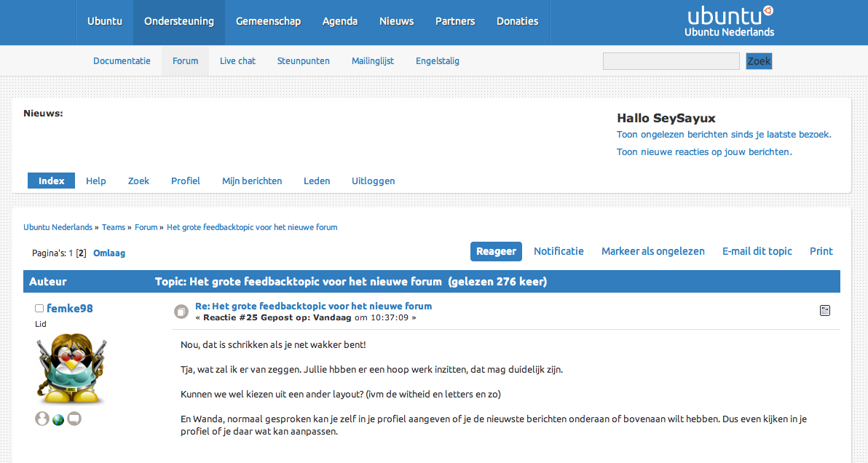The height and width of the screenshot is (463, 868).
Task: View the Leden list
Action: click(x=317, y=181)
